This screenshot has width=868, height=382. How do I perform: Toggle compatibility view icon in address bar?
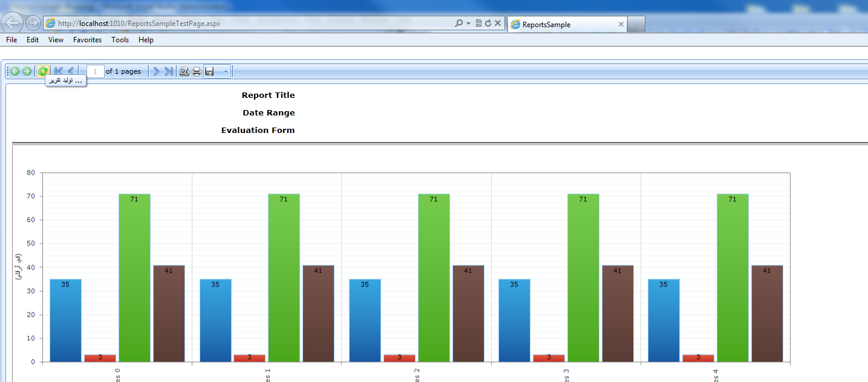click(478, 23)
